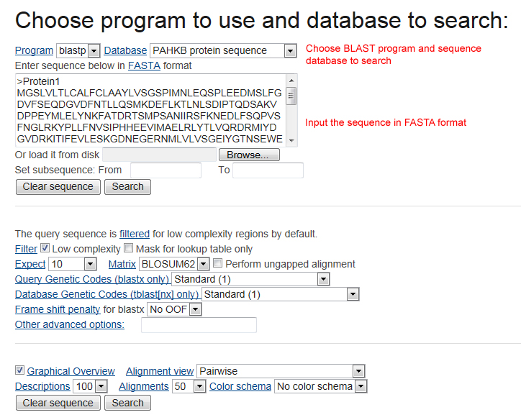Enable Mask for lookup table only
Viewport: 521px width, 420px height.
pyautogui.click(x=129, y=249)
